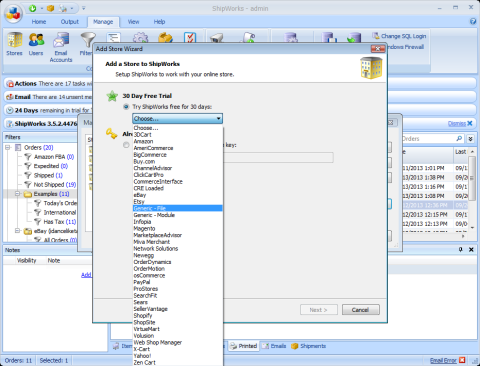Screen dimensions: 480x366
Task: Choose BigCommerce from store list
Action: tap(177, 155)
